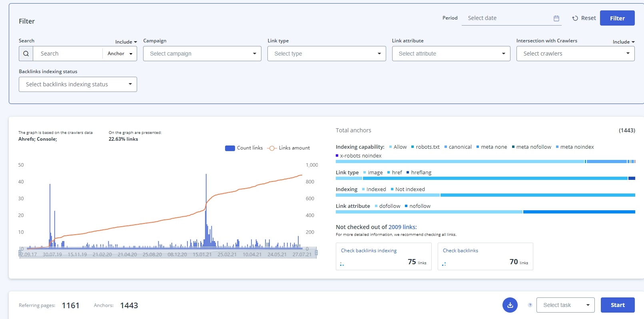Viewport: 644px width, 319px height.
Task: Open the Include menu above Search
Action: point(126,42)
